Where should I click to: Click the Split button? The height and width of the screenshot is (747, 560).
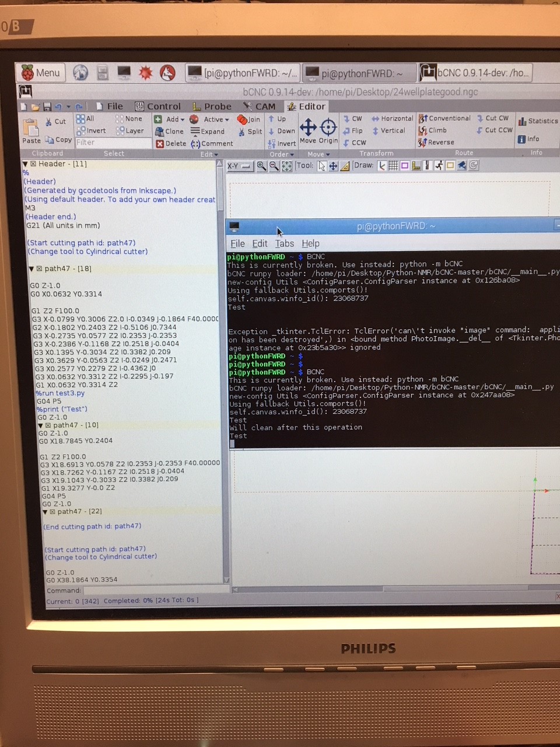pyautogui.click(x=250, y=132)
